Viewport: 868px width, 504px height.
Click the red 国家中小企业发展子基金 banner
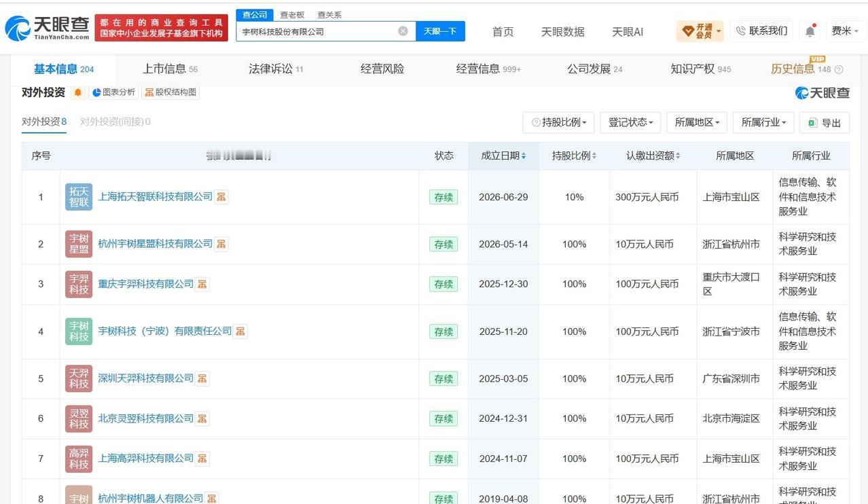click(161, 28)
